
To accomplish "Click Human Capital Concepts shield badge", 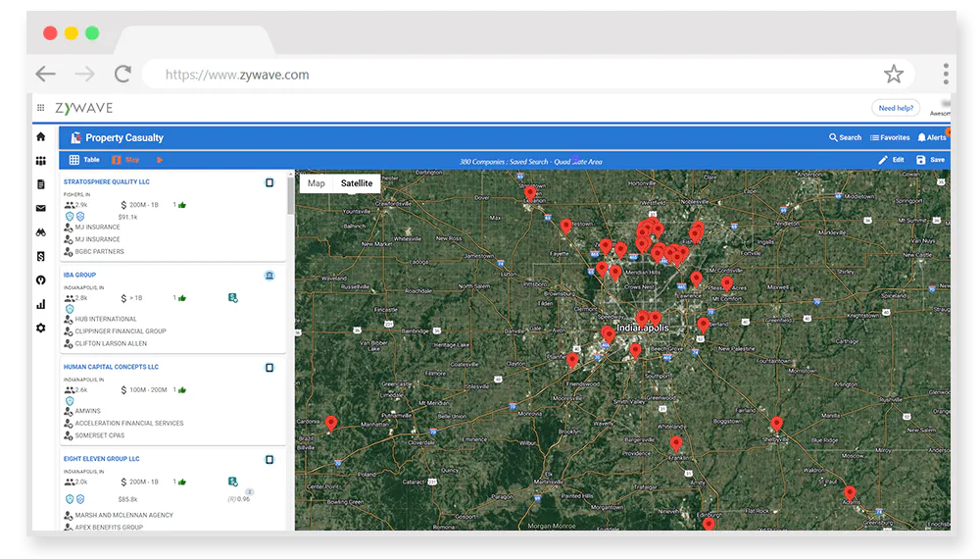I will tap(70, 401).
